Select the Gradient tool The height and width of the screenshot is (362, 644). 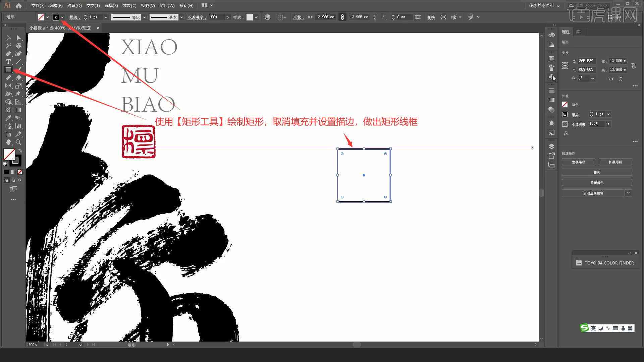tap(18, 110)
